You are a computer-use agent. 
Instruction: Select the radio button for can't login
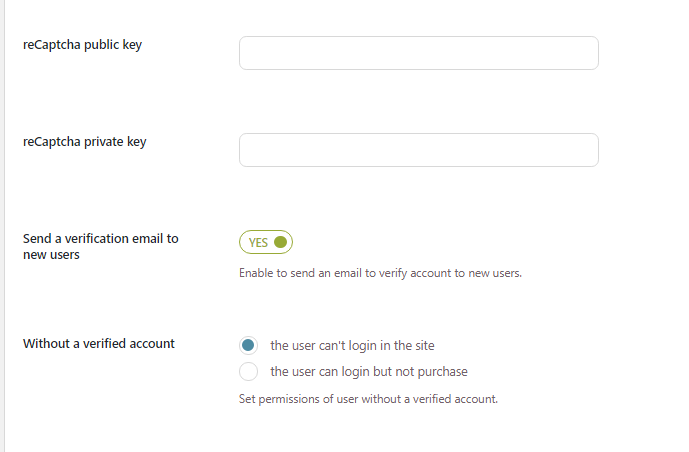pyautogui.click(x=249, y=346)
